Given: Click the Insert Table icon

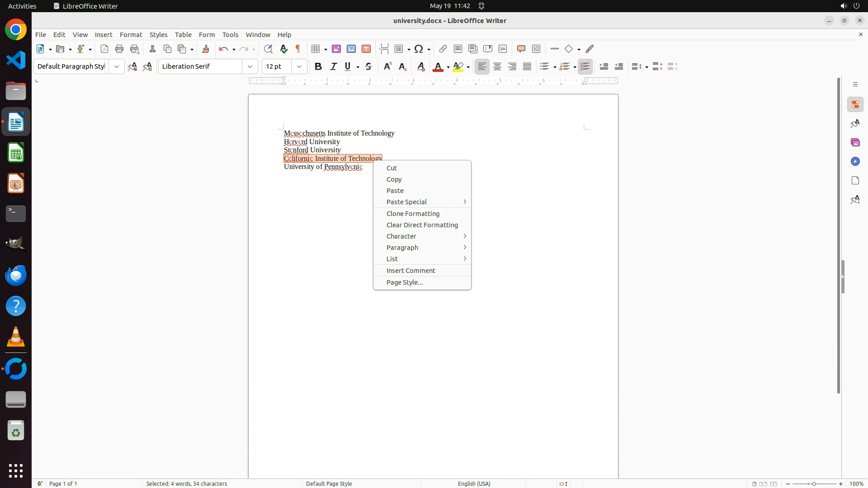Looking at the screenshot, I should (x=316, y=49).
